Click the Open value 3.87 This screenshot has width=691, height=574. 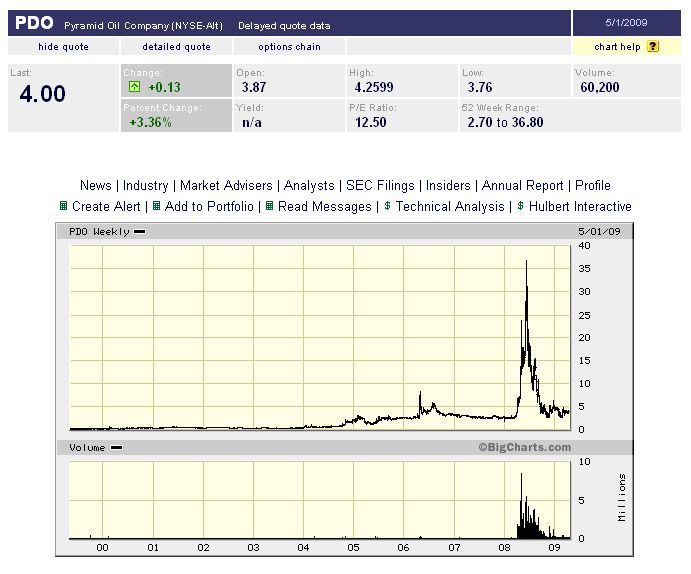click(254, 87)
